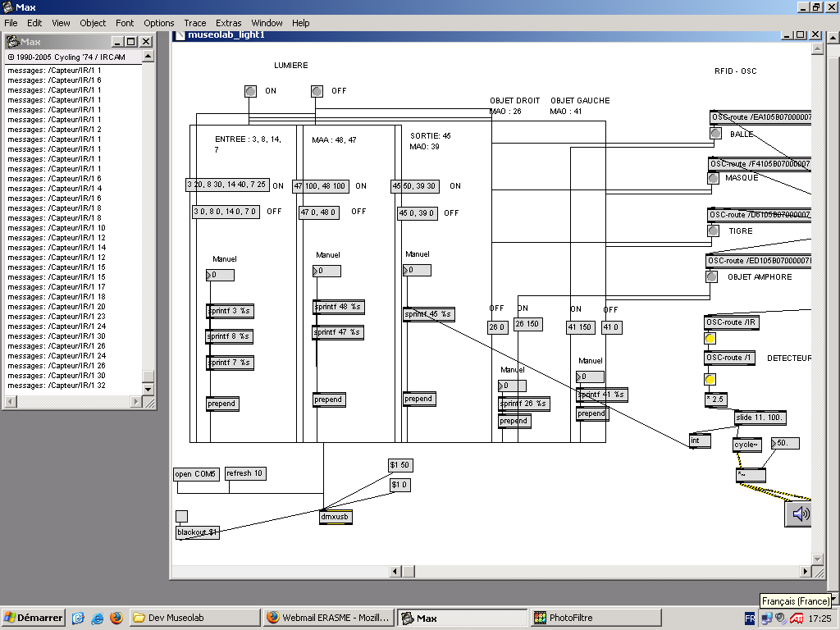
Task: Click the open COM5 message box
Action: tap(195, 474)
